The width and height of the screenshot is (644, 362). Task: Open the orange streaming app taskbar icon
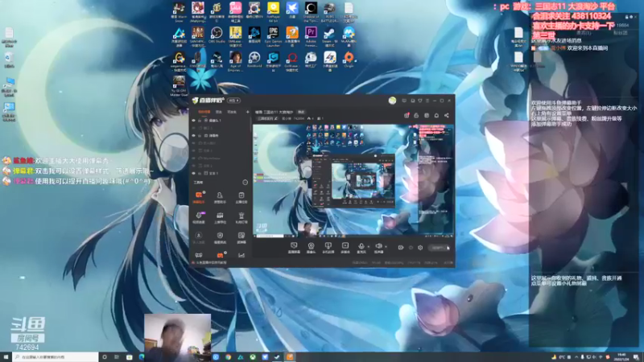pyautogui.click(x=290, y=357)
